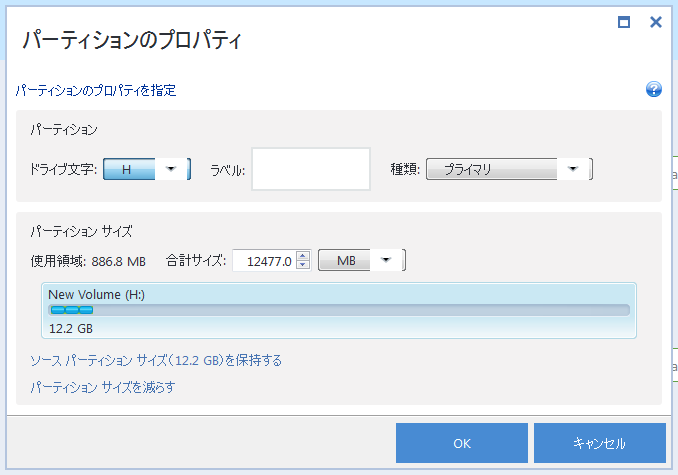The height and width of the screenshot is (475, 678).
Task: Confirm settings with the OK button
Action: pos(461,443)
